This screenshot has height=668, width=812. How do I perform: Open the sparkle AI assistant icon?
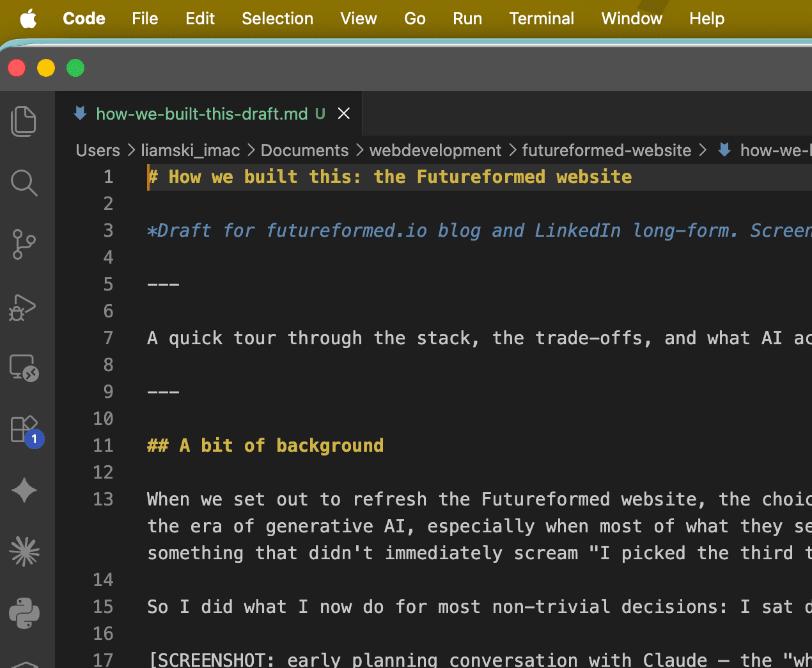tap(24, 491)
